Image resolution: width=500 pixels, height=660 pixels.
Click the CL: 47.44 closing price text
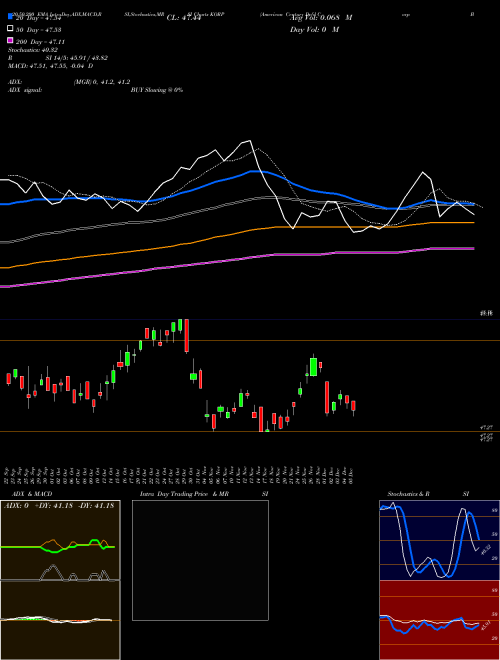tap(184, 18)
